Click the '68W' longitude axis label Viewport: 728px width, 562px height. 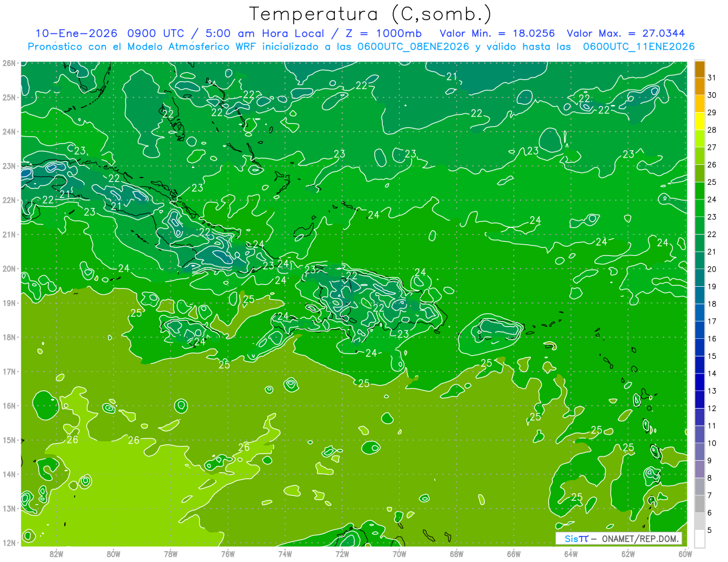pos(457,553)
